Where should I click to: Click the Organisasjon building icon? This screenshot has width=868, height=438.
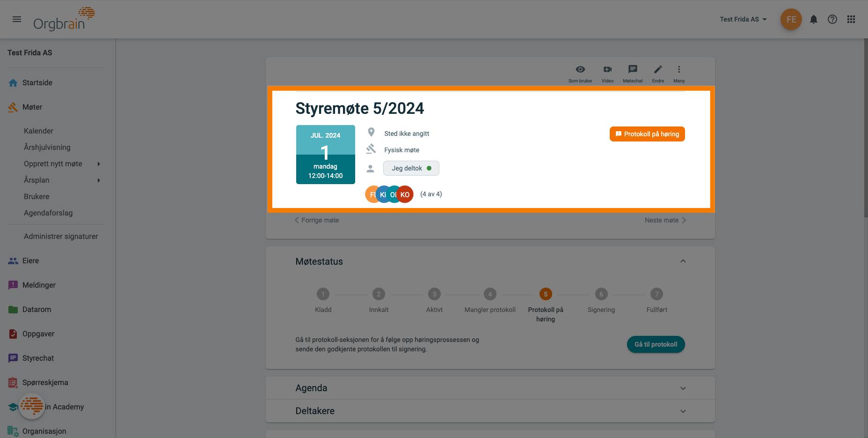coord(13,431)
